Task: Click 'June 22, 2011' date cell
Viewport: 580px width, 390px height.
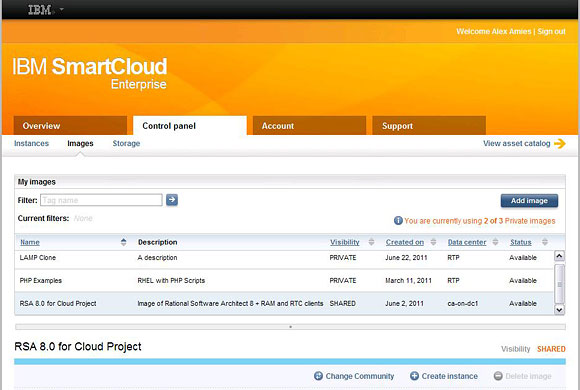Action: point(406,258)
